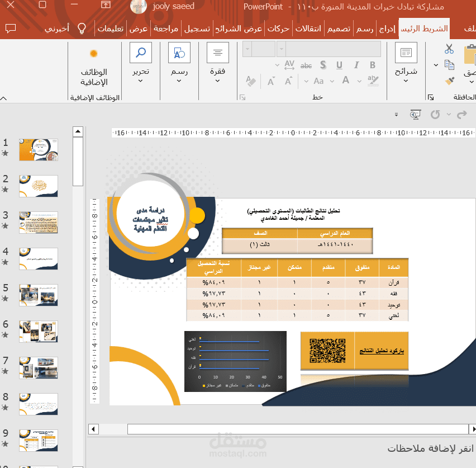Open the clipboard dialog launcher icon
The image size is (476, 468).
tap(430, 97)
